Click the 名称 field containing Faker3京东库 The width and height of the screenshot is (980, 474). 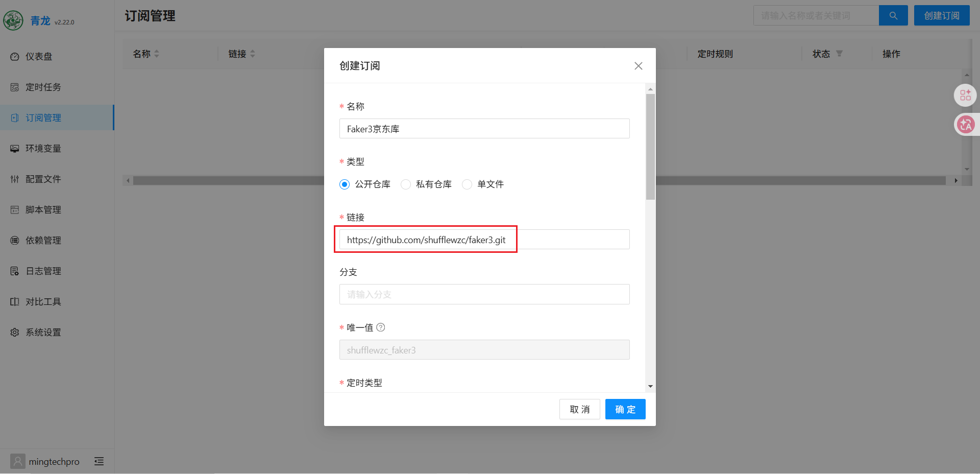[x=484, y=129]
